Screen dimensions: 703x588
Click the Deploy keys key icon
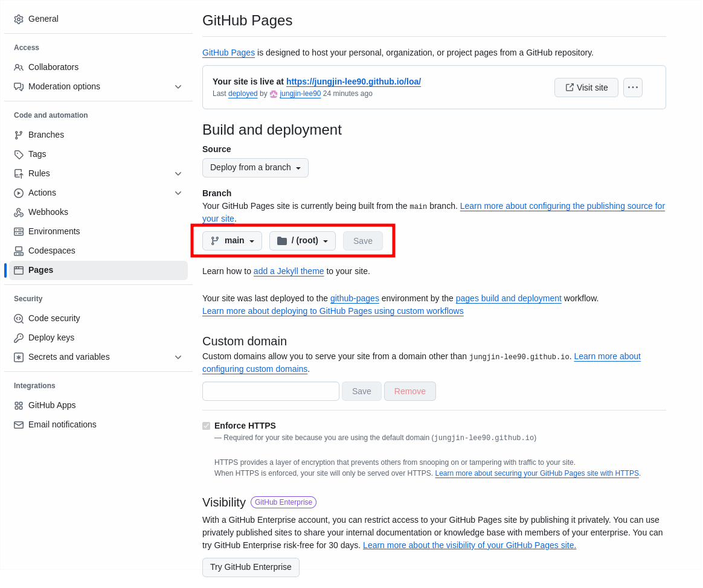coord(18,337)
